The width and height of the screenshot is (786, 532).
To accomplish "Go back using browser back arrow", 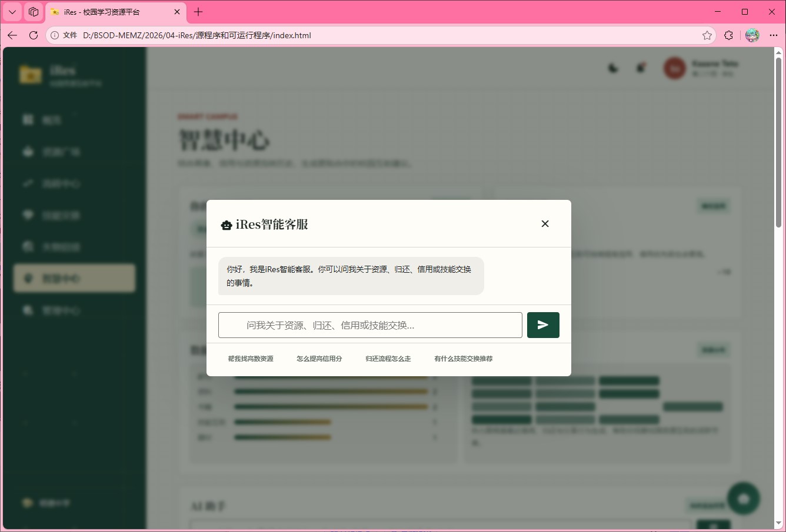I will 12,35.
